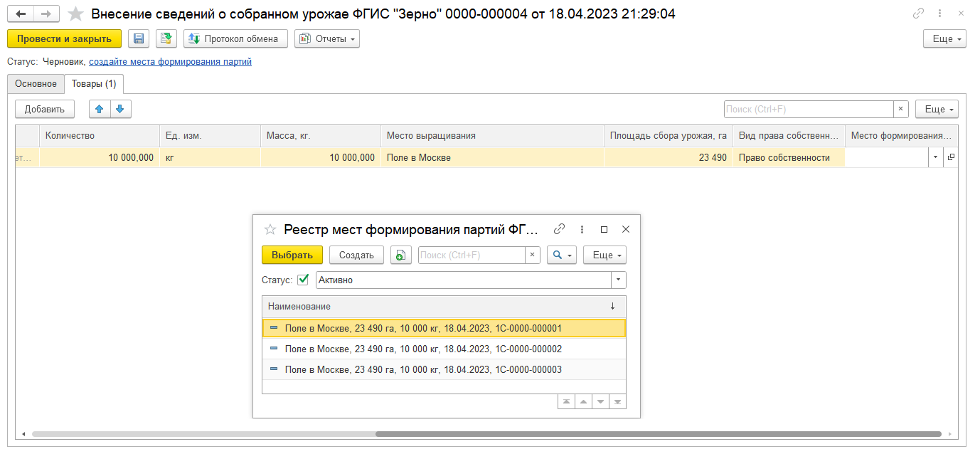The height and width of the screenshot is (454, 980).
Task: Star the document as favorite
Action: (x=75, y=14)
